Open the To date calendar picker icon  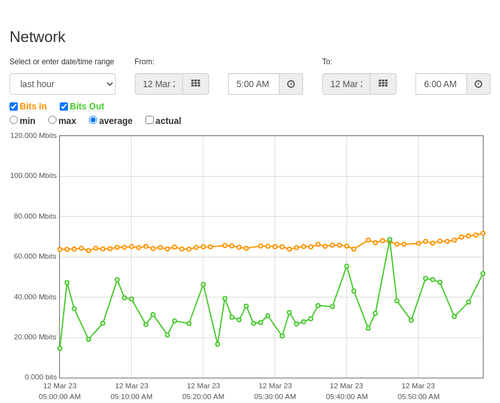[x=383, y=84]
